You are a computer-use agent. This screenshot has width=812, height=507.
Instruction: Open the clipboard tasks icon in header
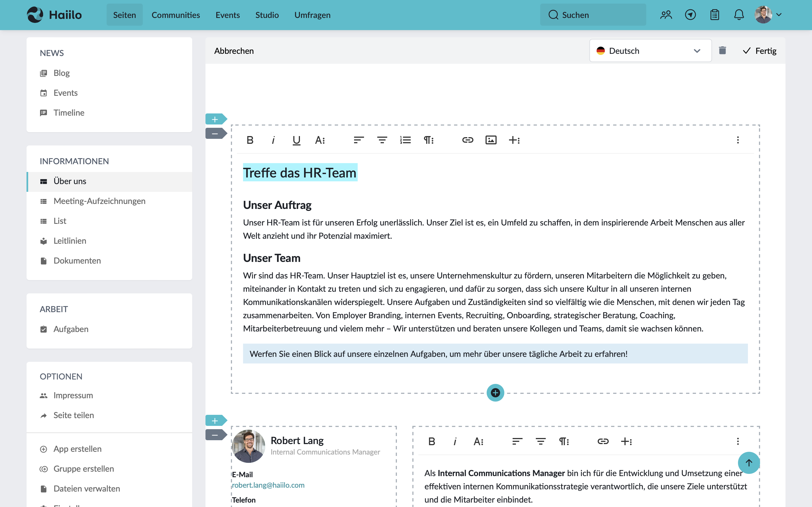(x=715, y=15)
